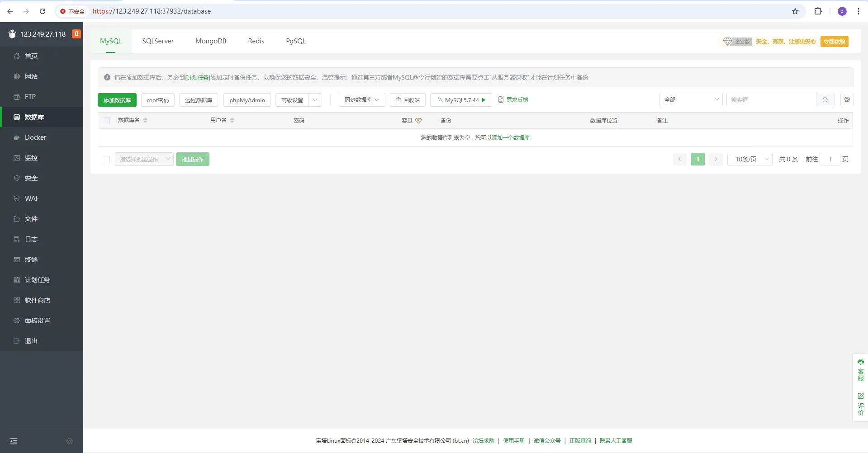Click the page jump number field
The height and width of the screenshot is (453, 868).
[x=830, y=159]
